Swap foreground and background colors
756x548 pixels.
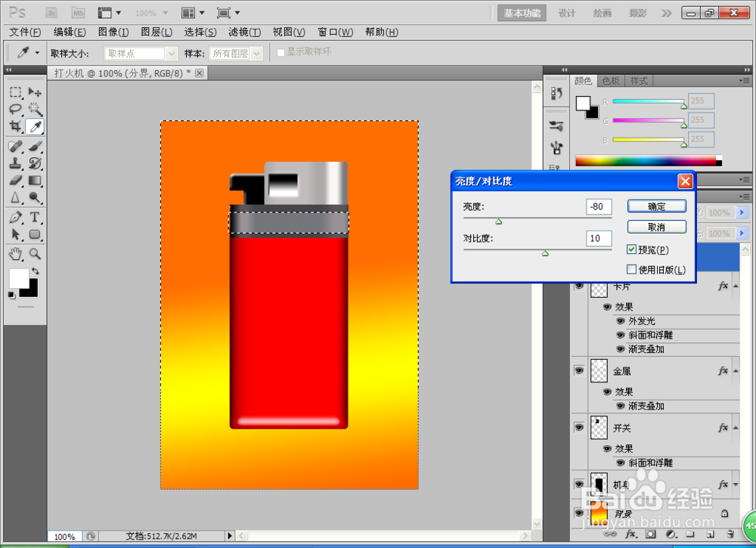36,271
